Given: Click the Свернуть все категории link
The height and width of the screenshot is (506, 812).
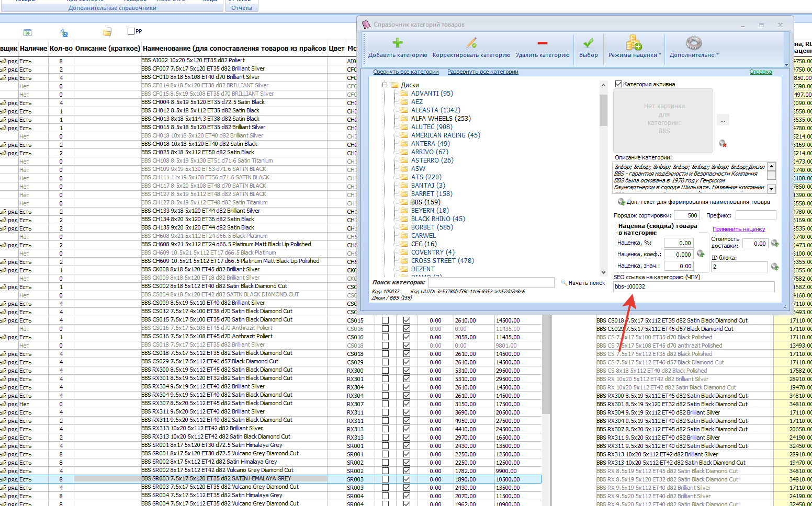Looking at the screenshot, I should point(406,72).
